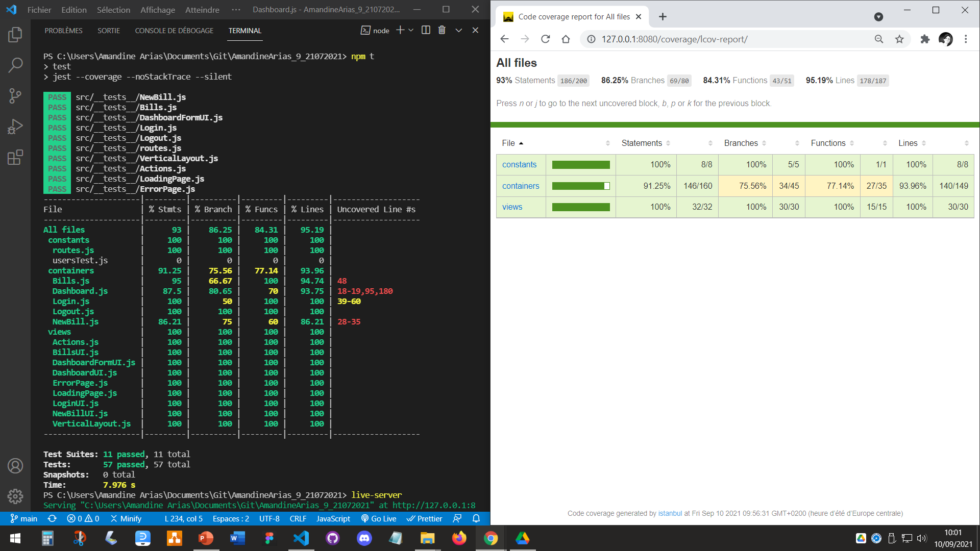Follow the istanbul link in footer
Image resolution: width=980 pixels, height=551 pixels.
670,513
